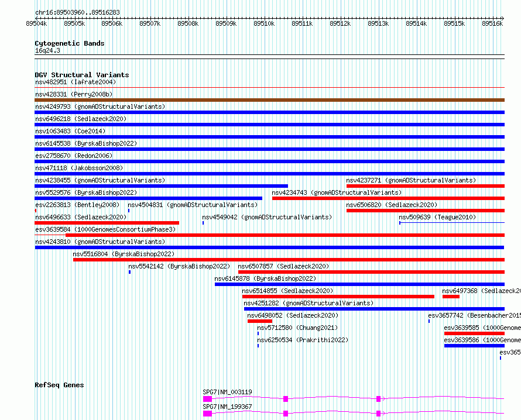521x420 pixels.
Task: Open nsv6507857 (Sedlazeck2020) label
Action: click(283, 266)
